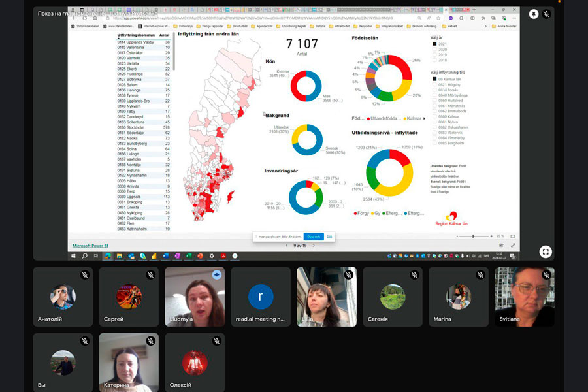Image resolution: width=588 pixels, height=392 pixels.
Task: Open Adobe Acrobat icon on shared taskbar
Action: (x=223, y=256)
